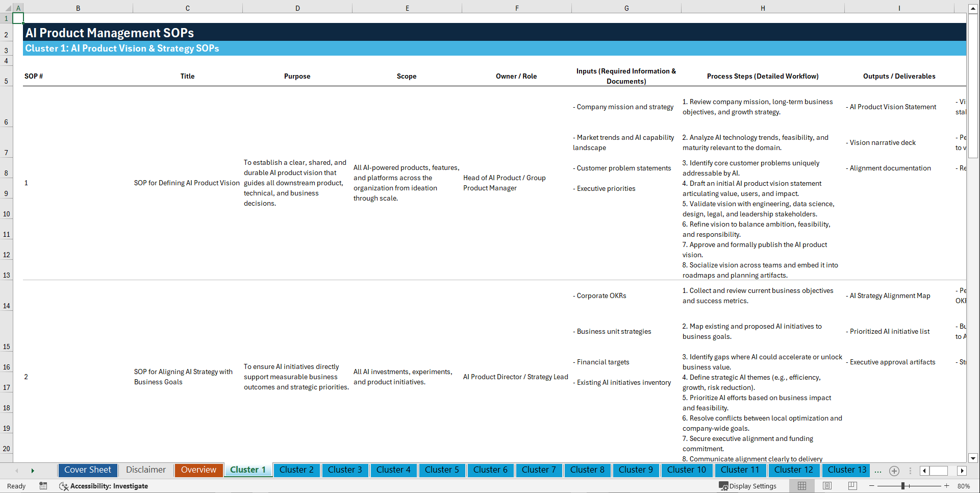Viewport: 980px width, 493px height.
Task: Click the vertical scrollbar down arrow
Action: coord(973,458)
